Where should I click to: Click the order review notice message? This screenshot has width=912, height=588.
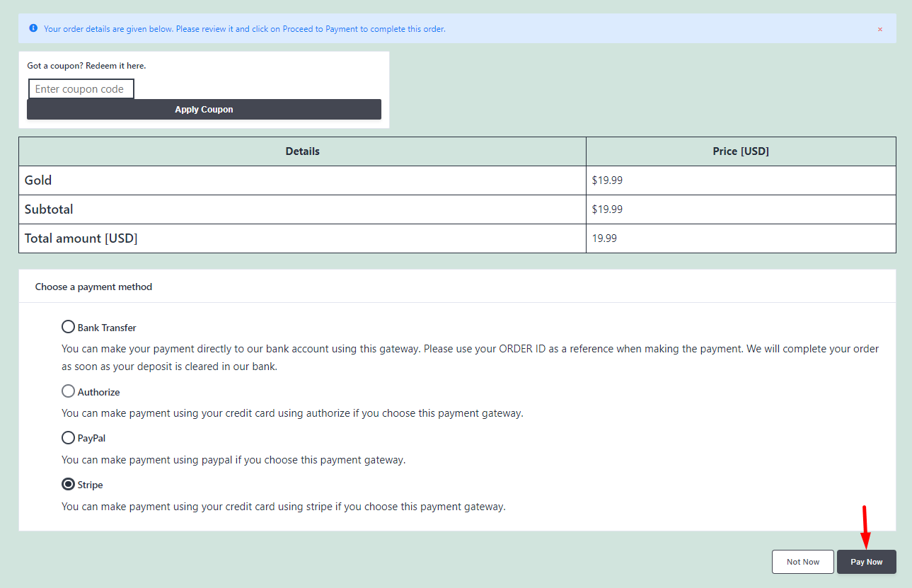pyautogui.click(x=245, y=29)
